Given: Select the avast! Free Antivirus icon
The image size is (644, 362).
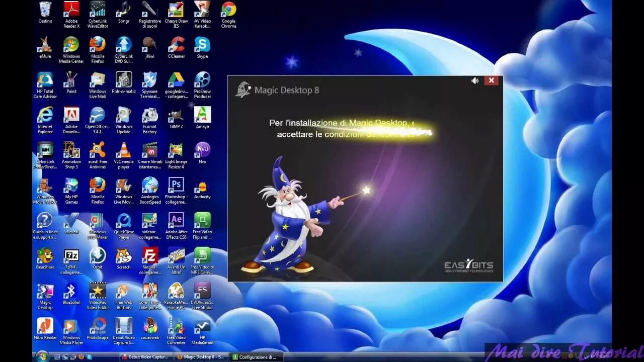Looking at the screenshot, I should tap(98, 155).
